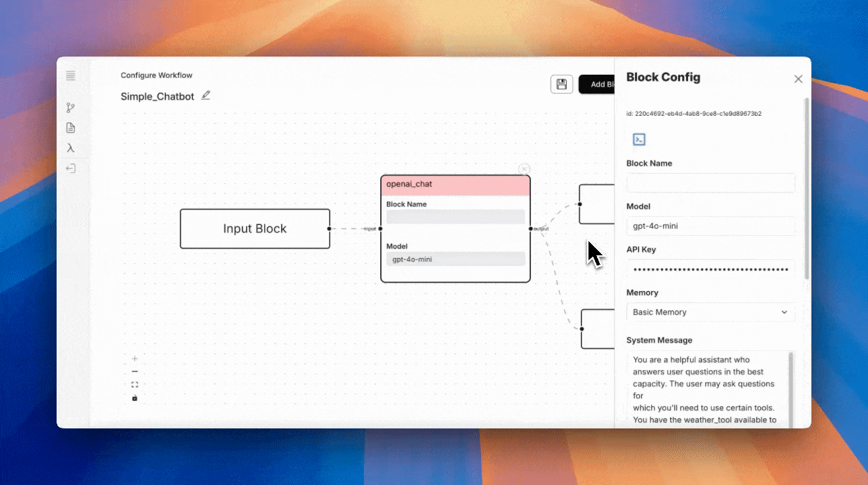This screenshot has width=868, height=485.
Task: Click the Add Block button
Action: pos(597,84)
